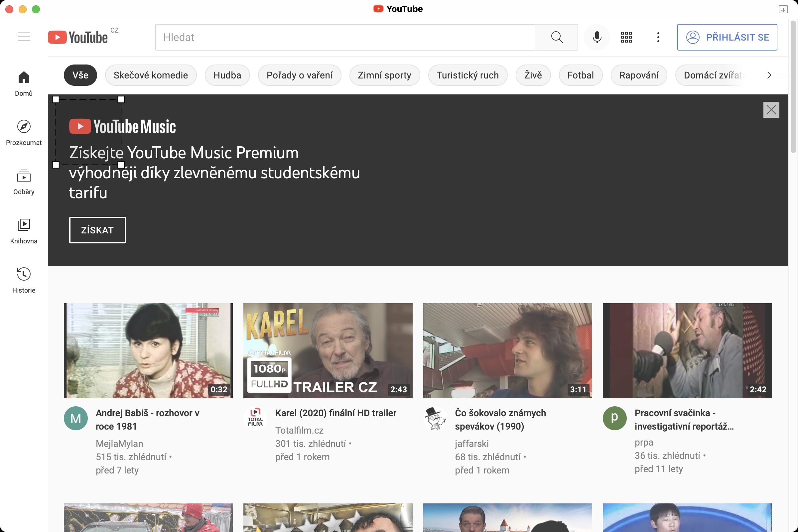This screenshot has width=798, height=532.
Task: Open Knihovna library in sidebar
Action: tap(24, 231)
